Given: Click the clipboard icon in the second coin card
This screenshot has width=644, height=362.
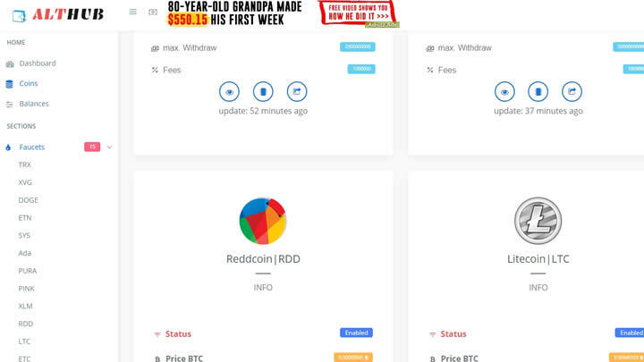Looking at the screenshot, I should (538, 91).
